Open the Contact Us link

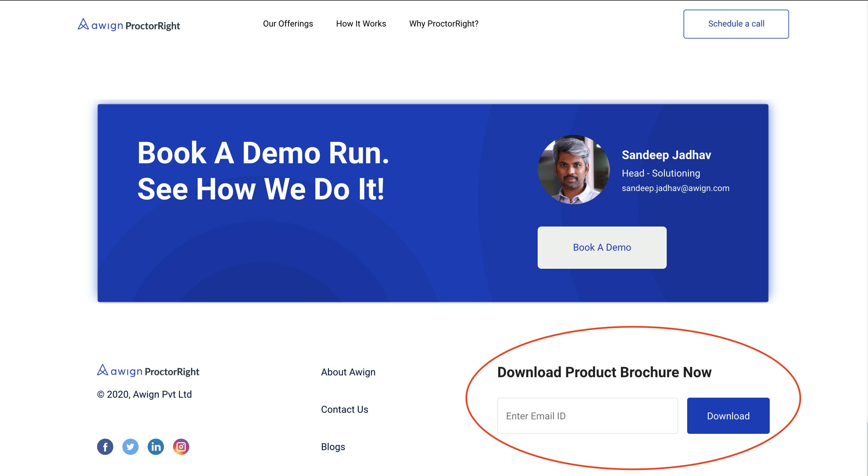pos(344,409)
